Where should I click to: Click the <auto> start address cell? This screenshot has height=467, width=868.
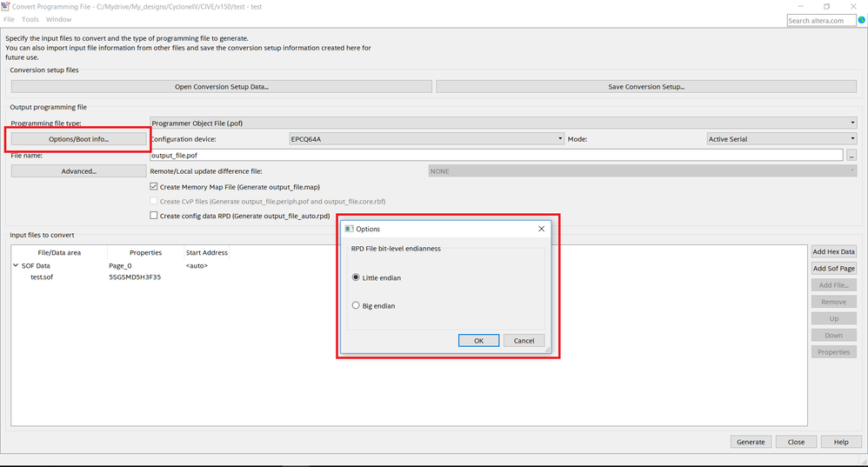[x=197, y=265]
